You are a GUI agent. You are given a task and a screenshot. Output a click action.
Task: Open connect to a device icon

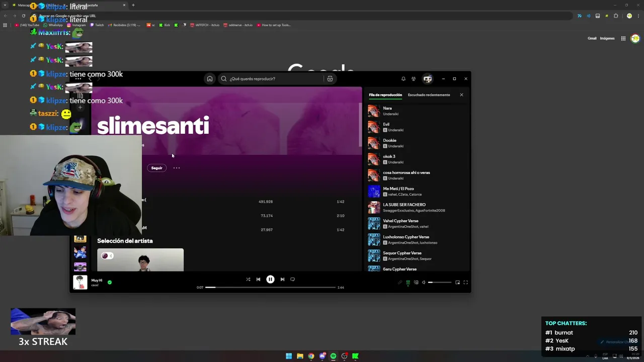[416, 283]
